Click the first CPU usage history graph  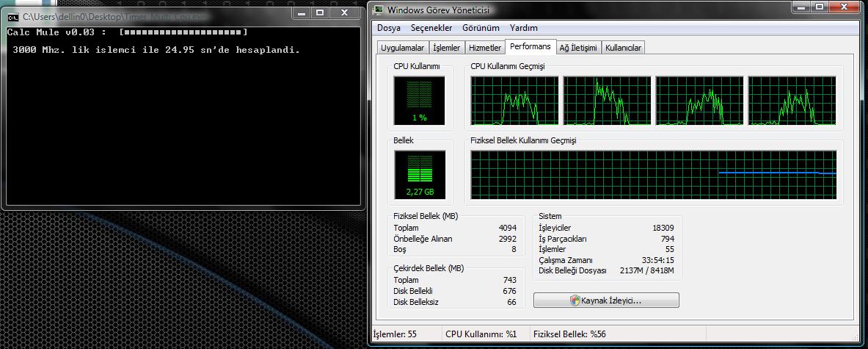coord(514,100)
